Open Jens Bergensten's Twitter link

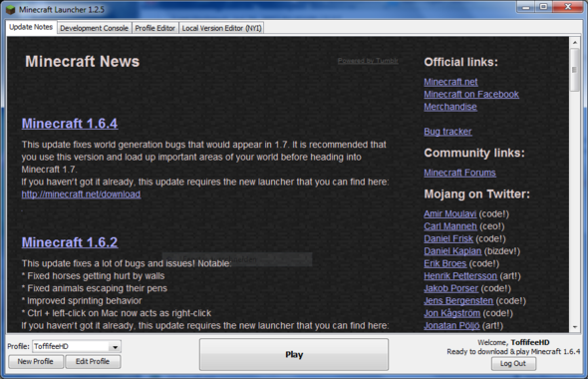458,300
